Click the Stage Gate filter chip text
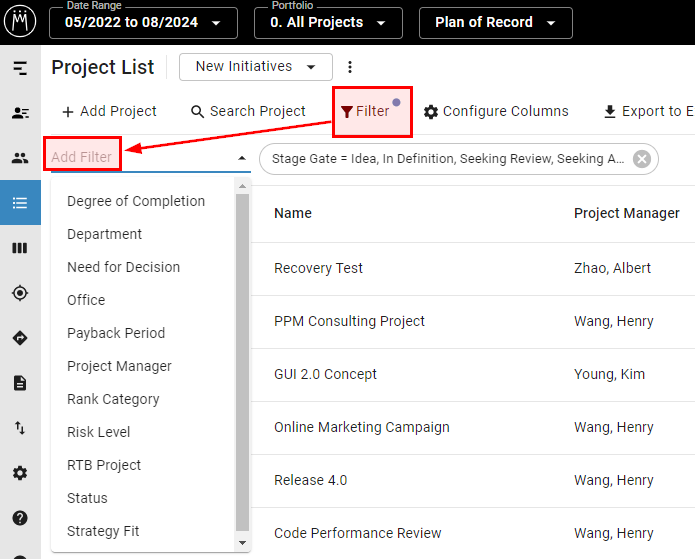Image resolution: width=695 pixels, height=559 pixels. coord(448,159)
